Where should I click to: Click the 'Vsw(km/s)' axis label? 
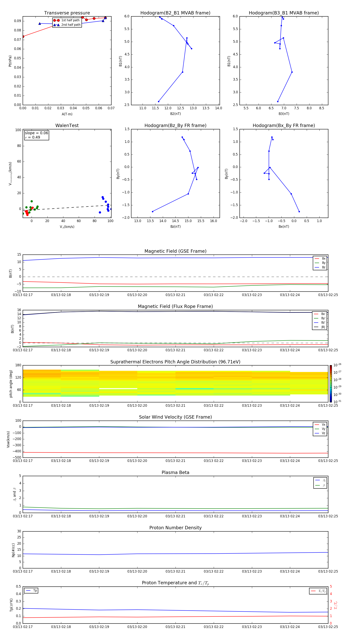click(8, 439)
